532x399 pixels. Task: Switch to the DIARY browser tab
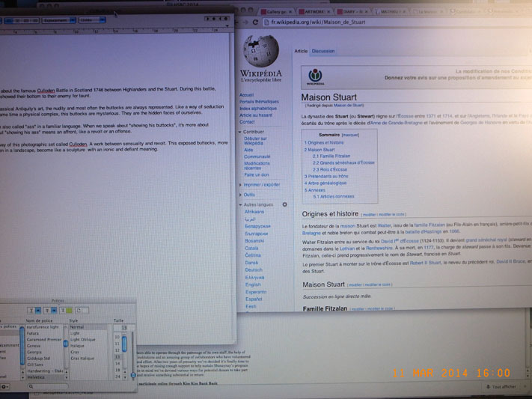pyautogui.click(x=353, y=11)
